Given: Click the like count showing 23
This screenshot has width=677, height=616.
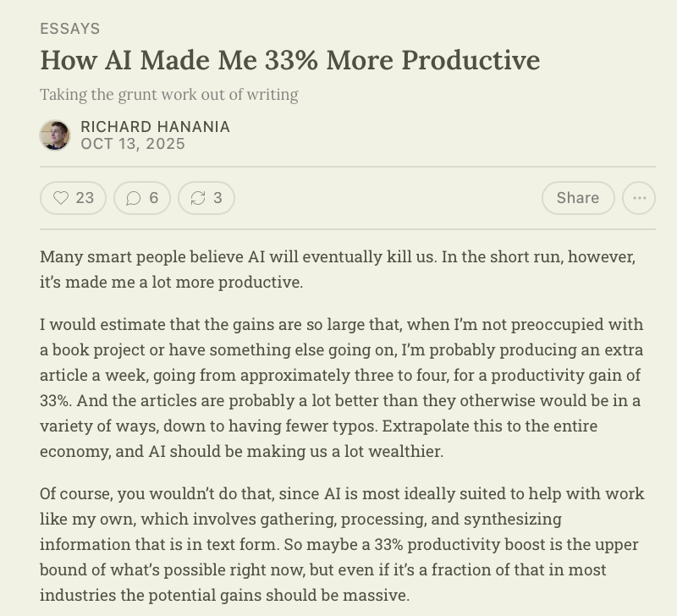Looking at the screenshot, I should coord(83,197).
